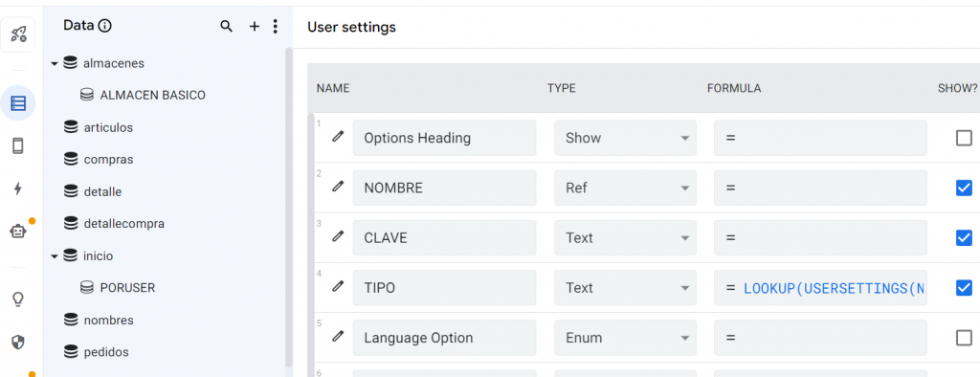The image size is (980, 377).
Task: Uncheck Show for TIPO row
Action: pos(964,288)
